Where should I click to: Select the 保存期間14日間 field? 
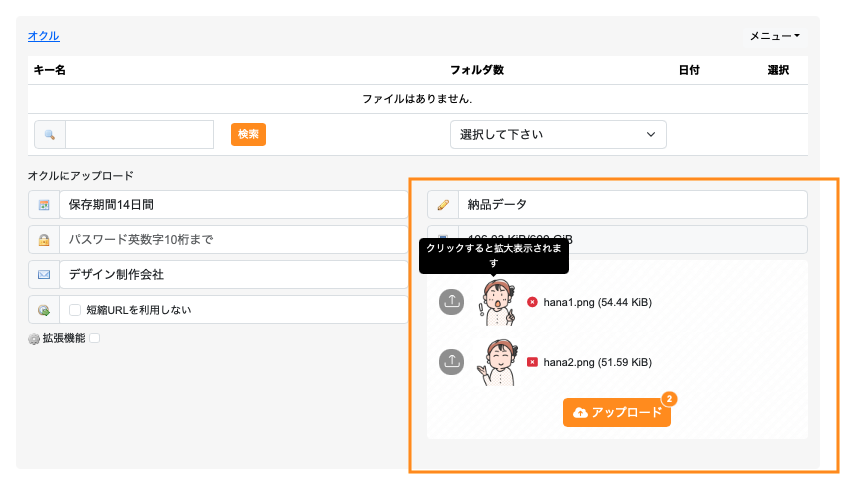coord(234,205)
